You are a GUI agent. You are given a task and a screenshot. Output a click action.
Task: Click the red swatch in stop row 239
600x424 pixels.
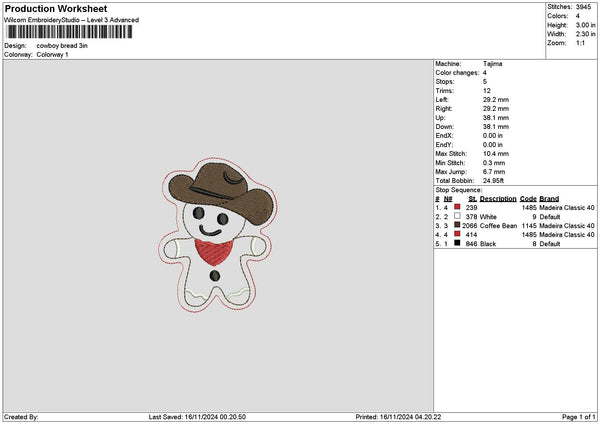[457, 207]
